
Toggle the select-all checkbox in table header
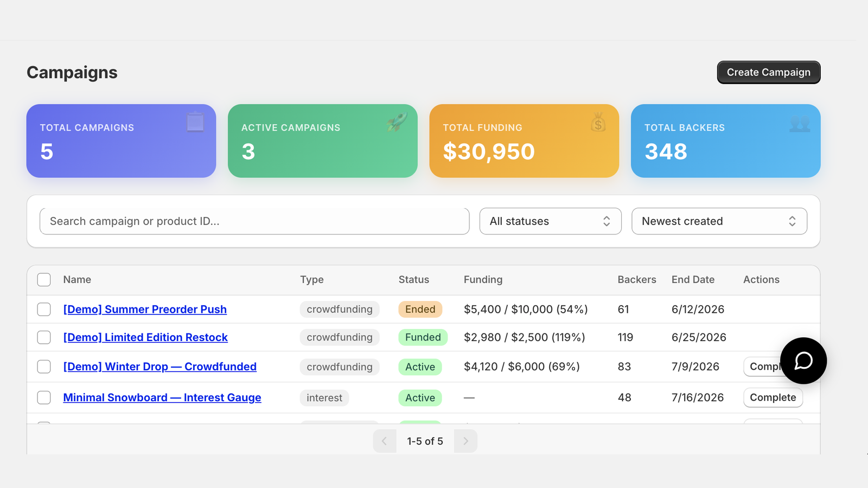(44, 280)
